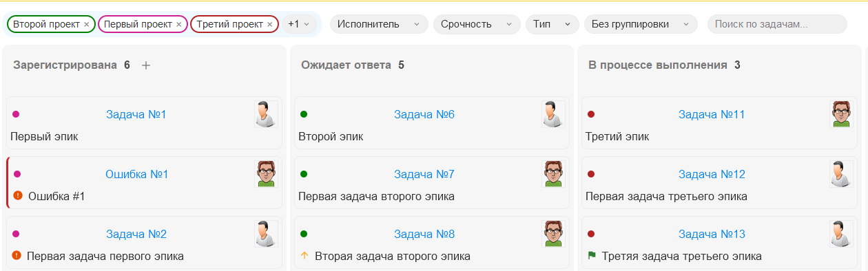Screen dimensions: 868x271
Task: Open the Задача №8 link
Action: (x=424, y=234)
